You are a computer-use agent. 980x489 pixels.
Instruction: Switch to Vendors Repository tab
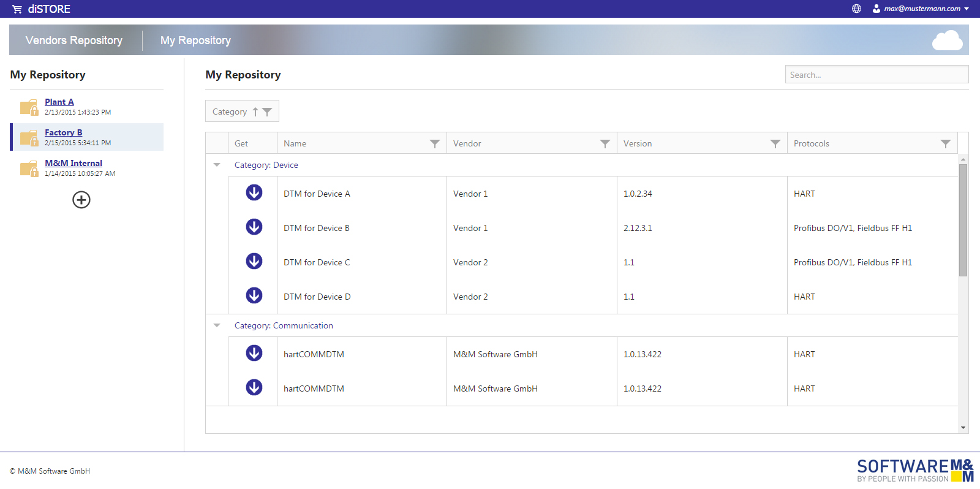[74, 40]
